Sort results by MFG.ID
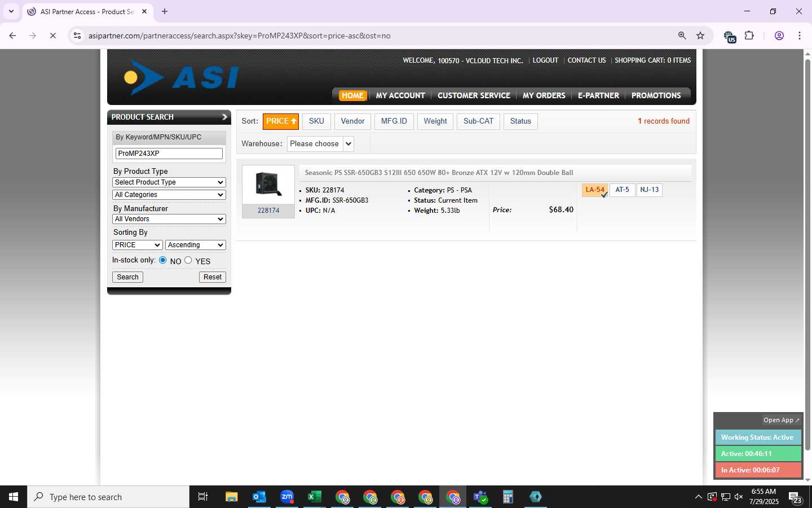The width and height of the screenshot is (812, 508). point(394,121)
